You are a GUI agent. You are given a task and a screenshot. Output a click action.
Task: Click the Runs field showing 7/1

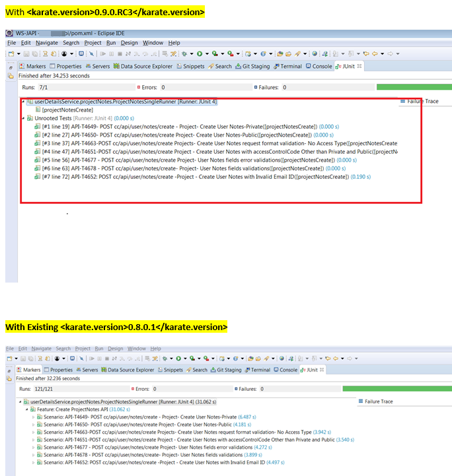click(87, 87)
